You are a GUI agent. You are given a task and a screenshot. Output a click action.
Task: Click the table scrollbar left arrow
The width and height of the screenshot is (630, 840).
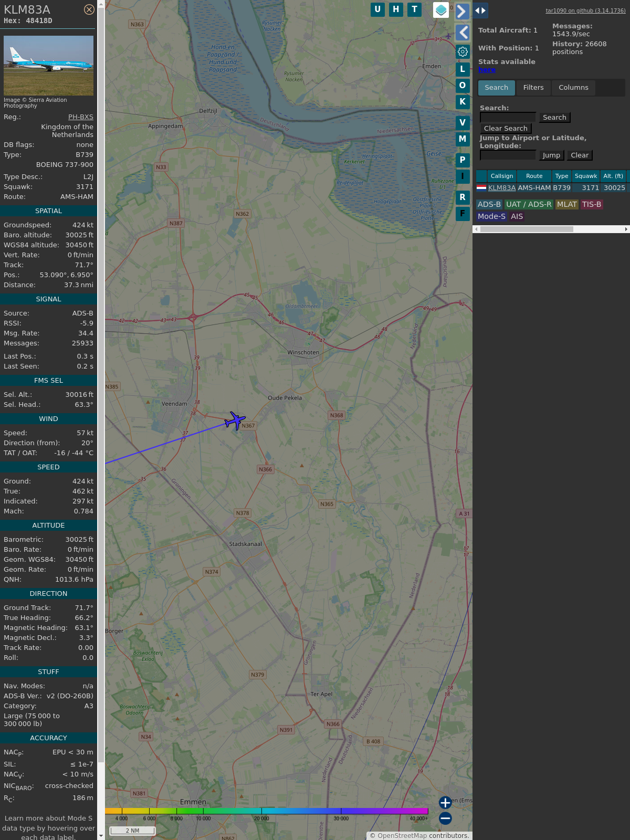(x=476, y=229)
